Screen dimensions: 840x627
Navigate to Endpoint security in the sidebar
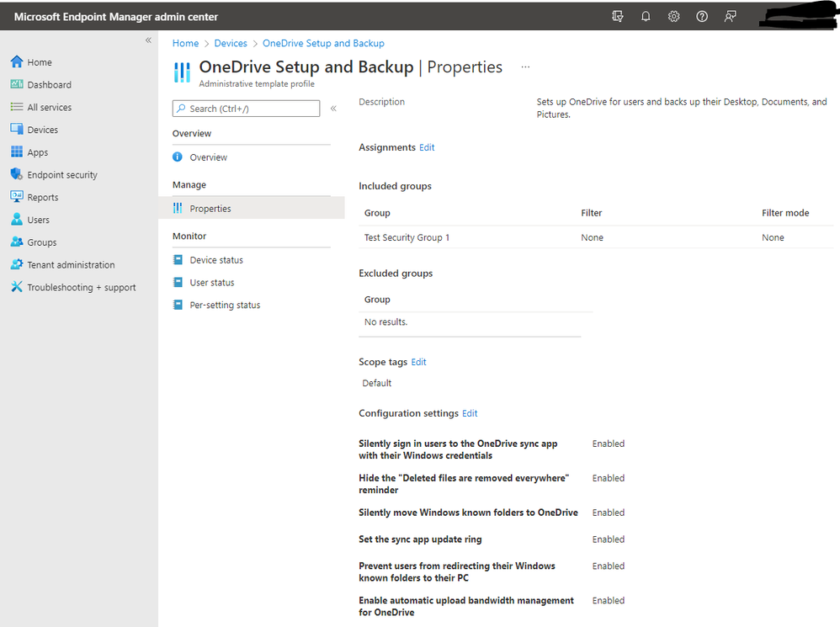click(60, 174)
